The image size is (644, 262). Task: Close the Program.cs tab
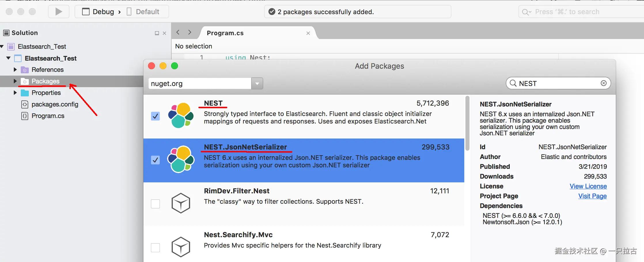point(308,33)
